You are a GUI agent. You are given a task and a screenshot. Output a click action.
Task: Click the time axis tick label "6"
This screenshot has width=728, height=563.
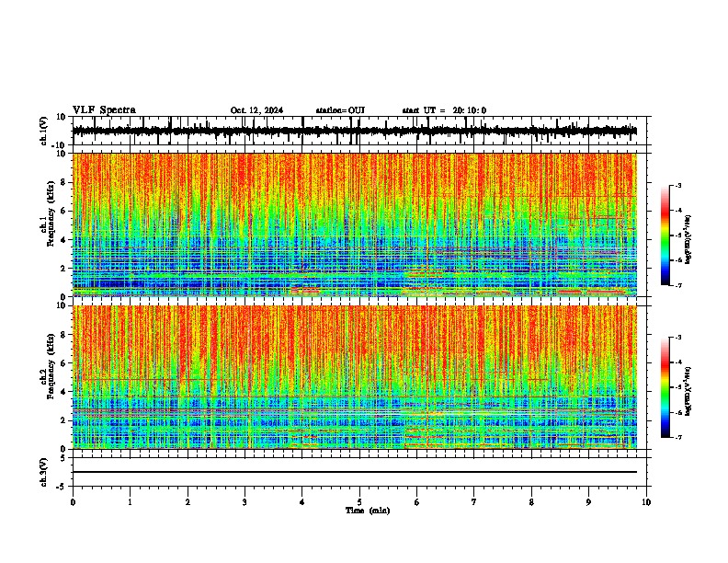pos(417,502)
